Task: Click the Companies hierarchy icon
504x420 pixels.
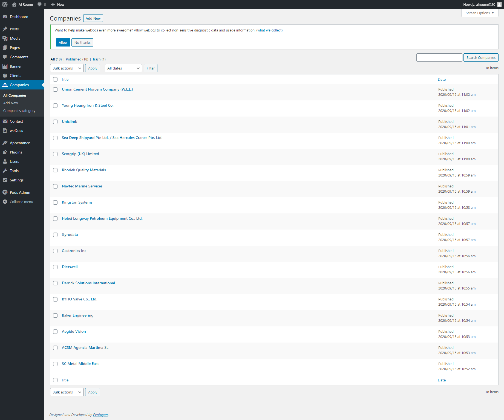Action: coord(5,85)
